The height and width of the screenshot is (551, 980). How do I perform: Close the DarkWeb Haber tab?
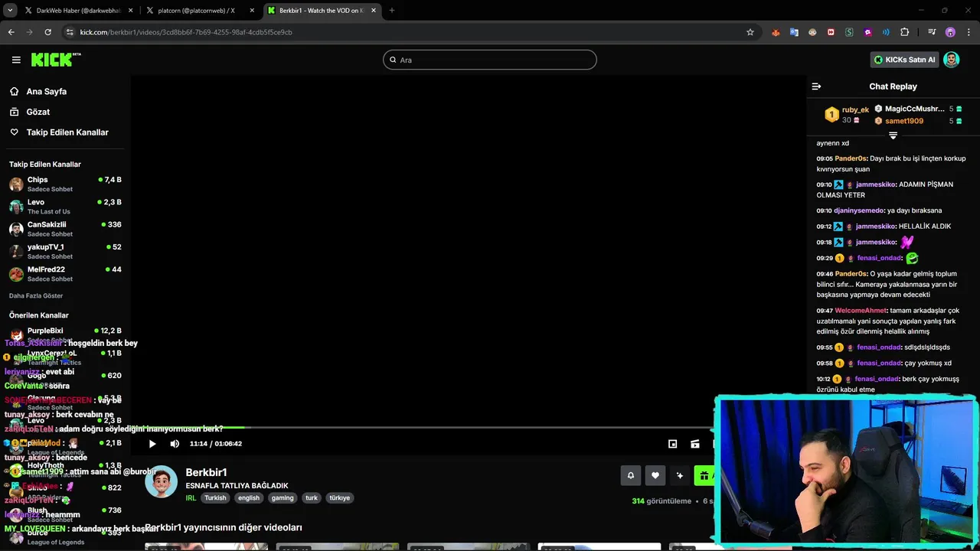(x=130, y=11)
